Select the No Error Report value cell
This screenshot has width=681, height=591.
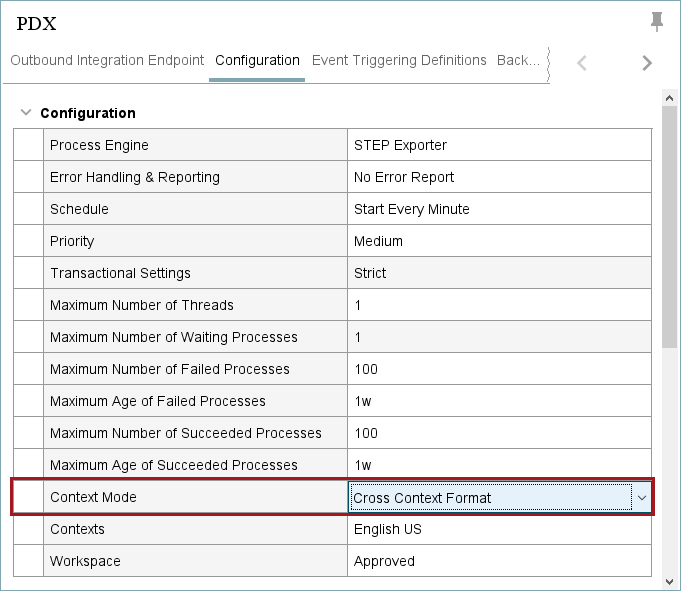(x=499, y=177)
